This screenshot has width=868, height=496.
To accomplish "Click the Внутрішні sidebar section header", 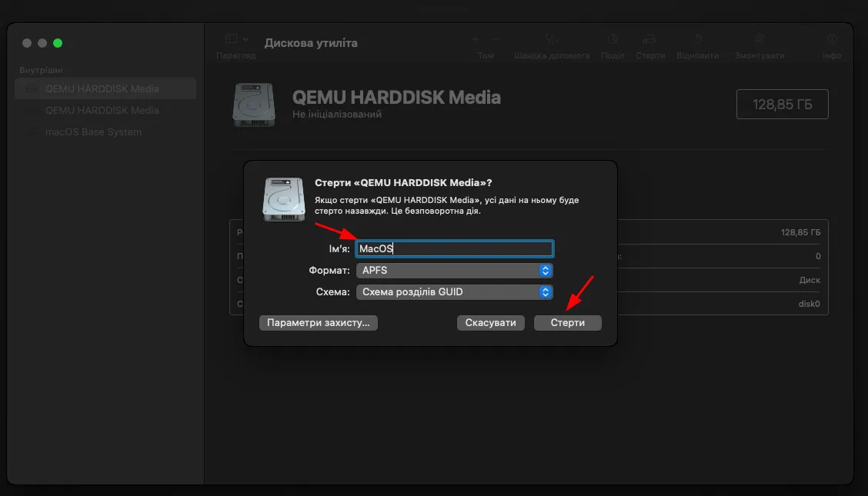I will coord(41,70).
